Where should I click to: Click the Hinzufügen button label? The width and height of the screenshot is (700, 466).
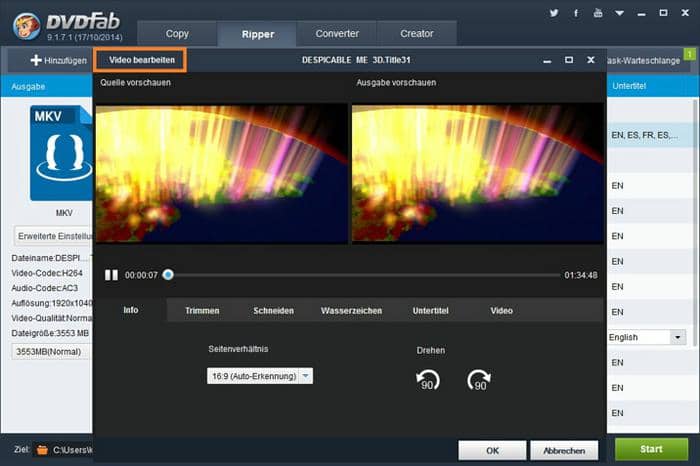tap(66, 60)
